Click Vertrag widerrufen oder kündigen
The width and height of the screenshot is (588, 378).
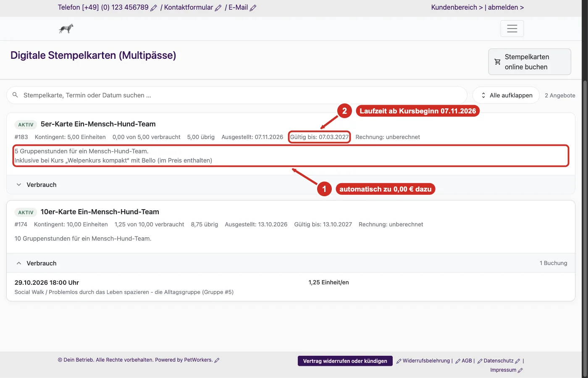345,361
